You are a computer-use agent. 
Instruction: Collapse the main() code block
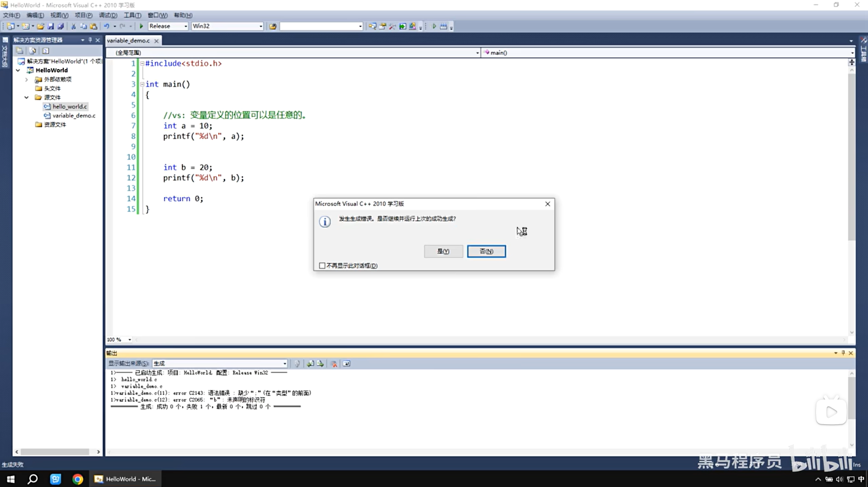142,84
